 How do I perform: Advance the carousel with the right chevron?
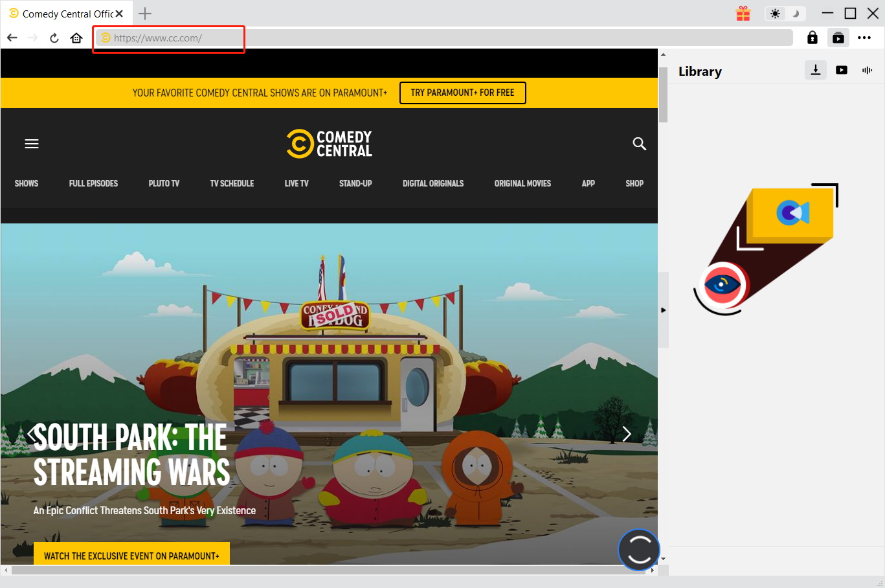point(625,434)
